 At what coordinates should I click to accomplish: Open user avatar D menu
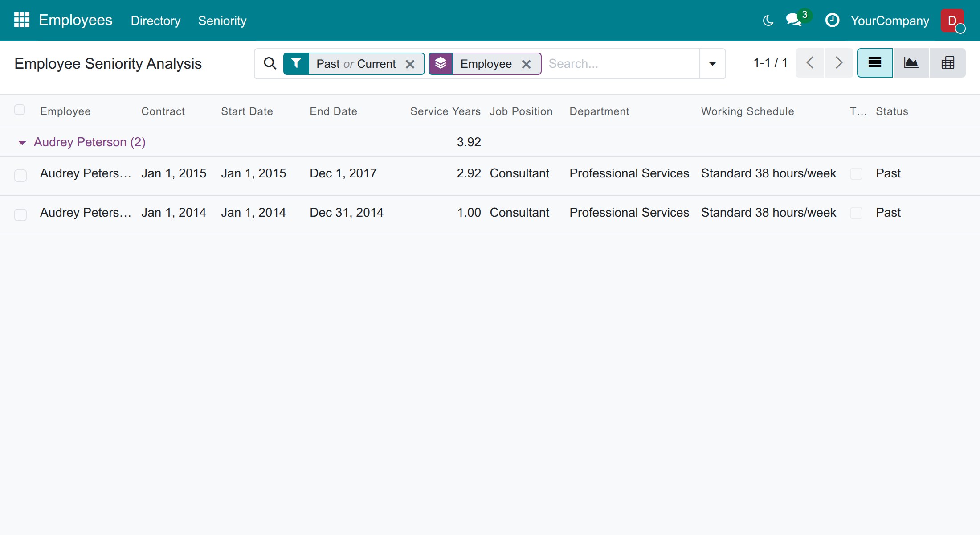tap(952, 21)
